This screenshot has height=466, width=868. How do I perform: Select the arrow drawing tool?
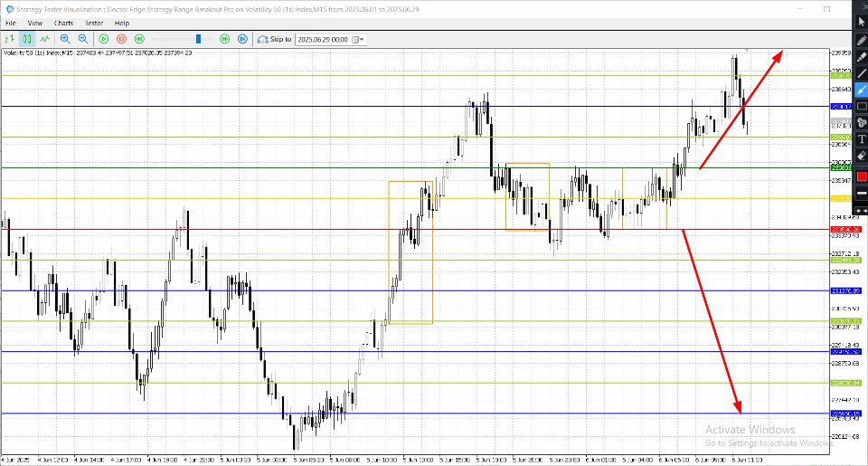click(x=862, y=90)
